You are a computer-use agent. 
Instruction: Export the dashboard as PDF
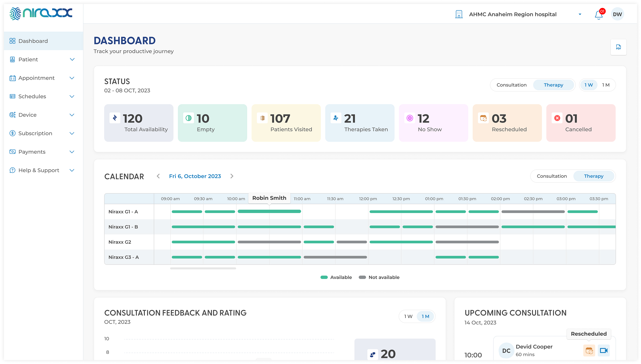tap(618, 47)
